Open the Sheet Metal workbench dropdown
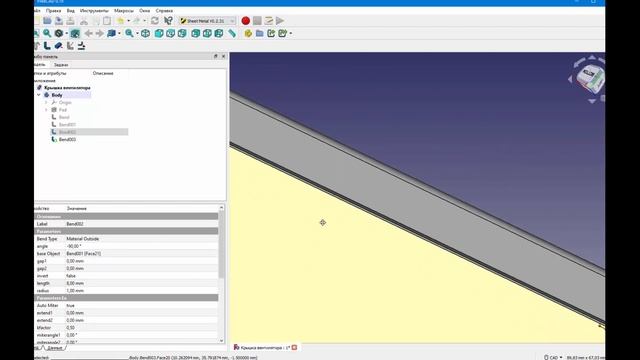The height and width of the screenshot is (360, 640). coord(207,21)
